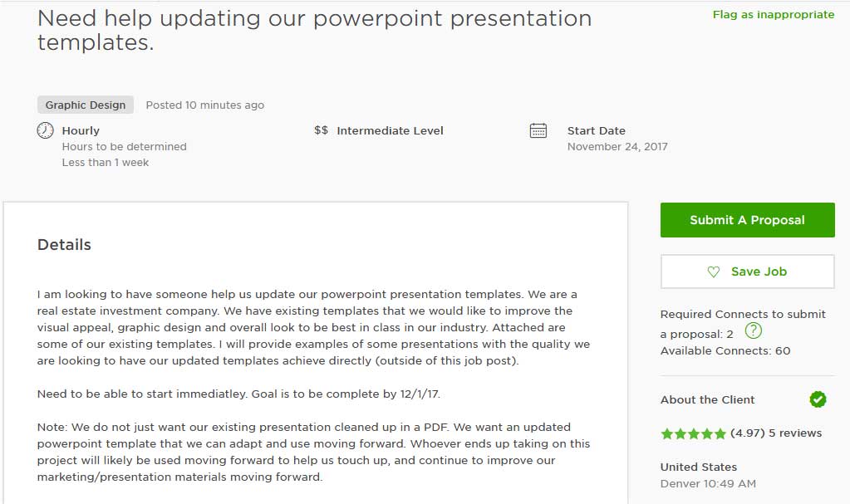The width and height of the screenshot is (850, 504).
Task: Click United States client location
Action: tap(699, 467)
